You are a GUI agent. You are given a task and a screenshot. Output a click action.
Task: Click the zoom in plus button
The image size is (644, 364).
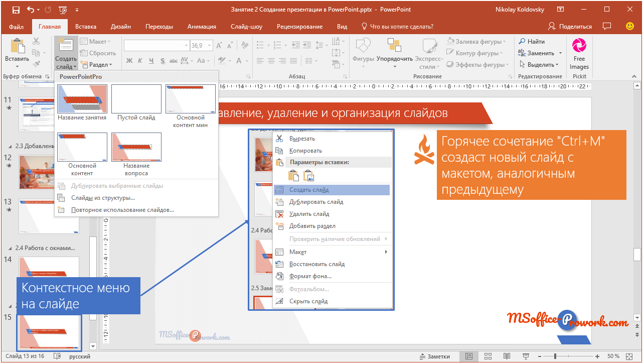pyautogui.click(x=598, y=356)
